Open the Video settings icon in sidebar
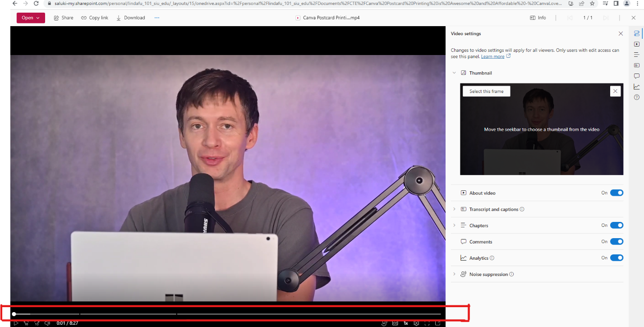 click(x=636, y=33)
